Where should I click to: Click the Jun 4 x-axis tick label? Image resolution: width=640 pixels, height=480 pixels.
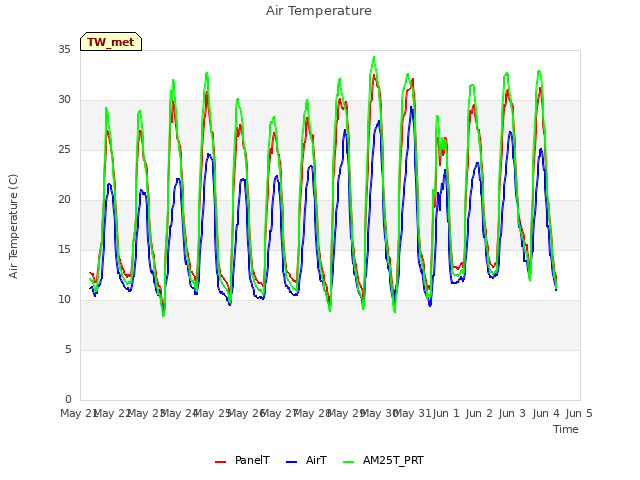click(546, 413)
